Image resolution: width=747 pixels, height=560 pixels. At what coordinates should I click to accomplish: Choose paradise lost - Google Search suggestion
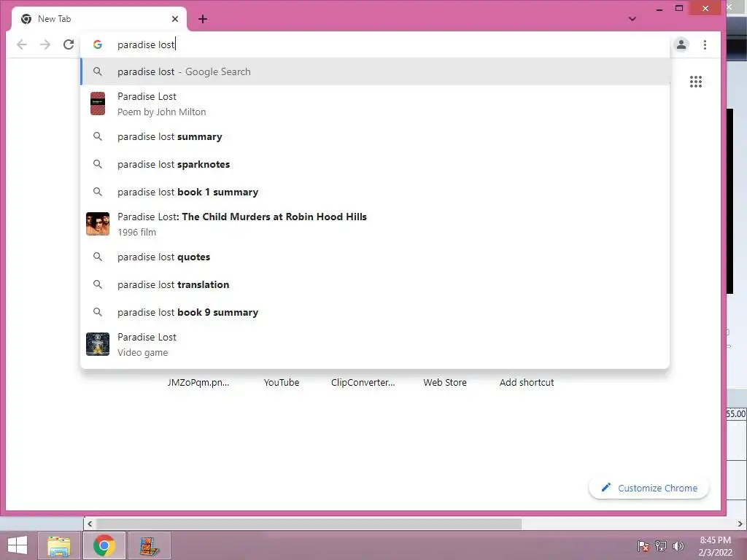376,71
